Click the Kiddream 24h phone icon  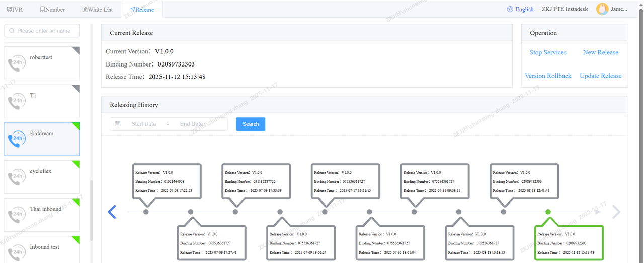tap(18, 139)
